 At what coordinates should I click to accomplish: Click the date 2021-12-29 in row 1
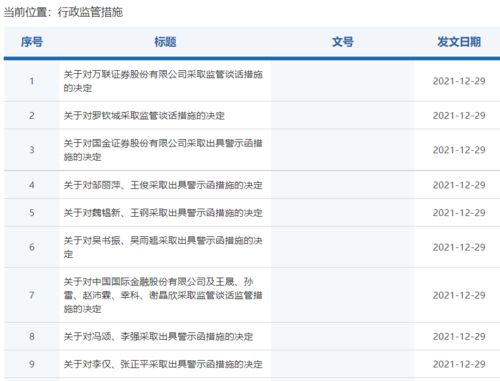pyautogui.click(x=459, y=81)
